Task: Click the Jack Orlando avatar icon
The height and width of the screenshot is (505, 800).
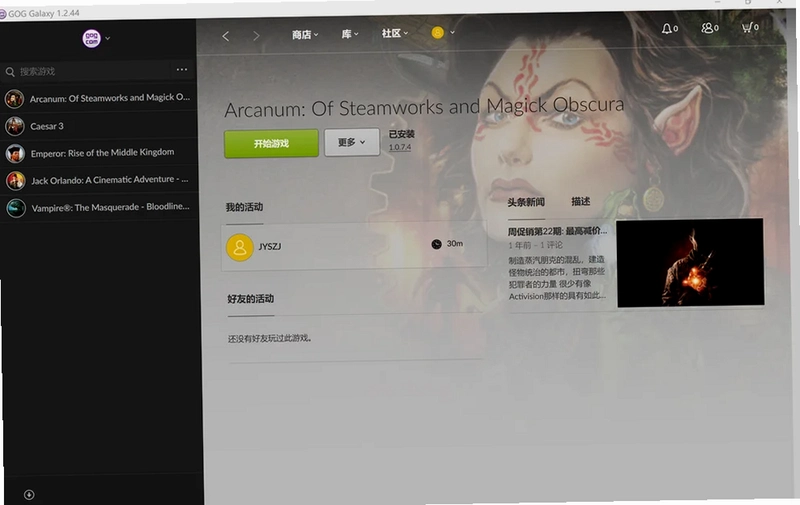Action: 16,181
